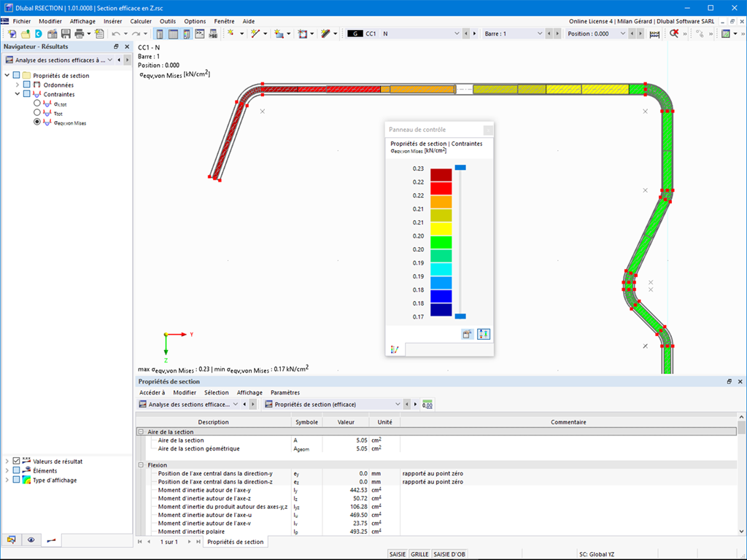The height and width of the screenshot is (560, 747).
Task: Click Paramètres in table panel menu
Action: click(285, 392)
